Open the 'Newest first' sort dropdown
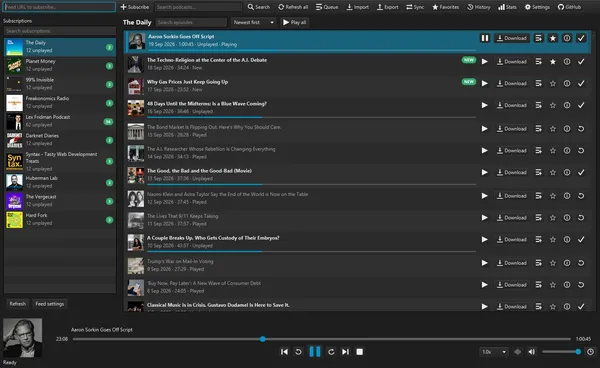 pos(253,23)
